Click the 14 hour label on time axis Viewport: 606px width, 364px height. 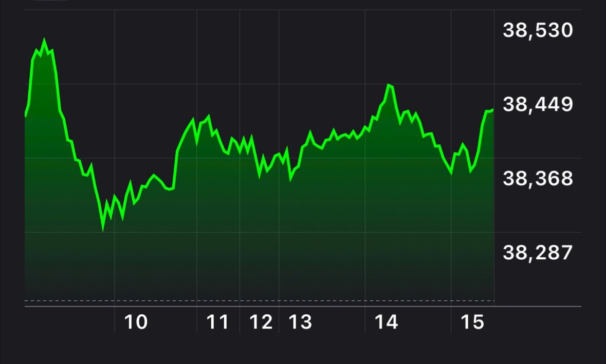coord(386,322)
